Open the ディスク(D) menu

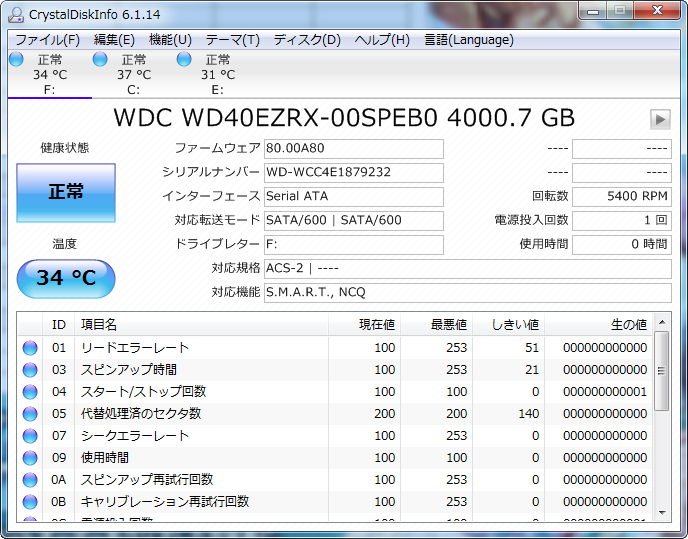coord(307,40)
